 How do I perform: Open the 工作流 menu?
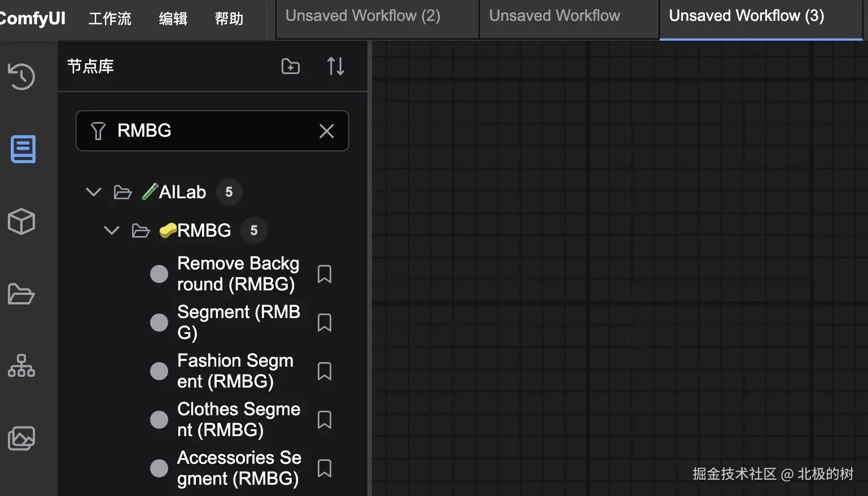point(110,19)
